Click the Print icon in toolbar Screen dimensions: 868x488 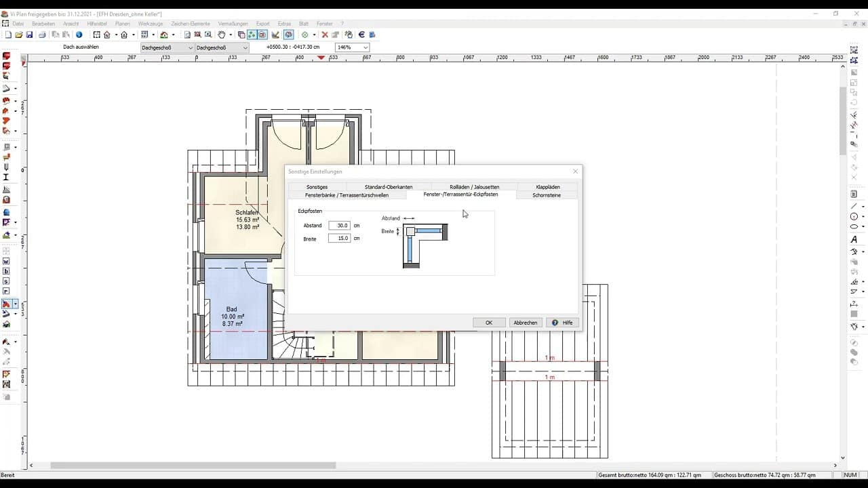click(42, 35)
